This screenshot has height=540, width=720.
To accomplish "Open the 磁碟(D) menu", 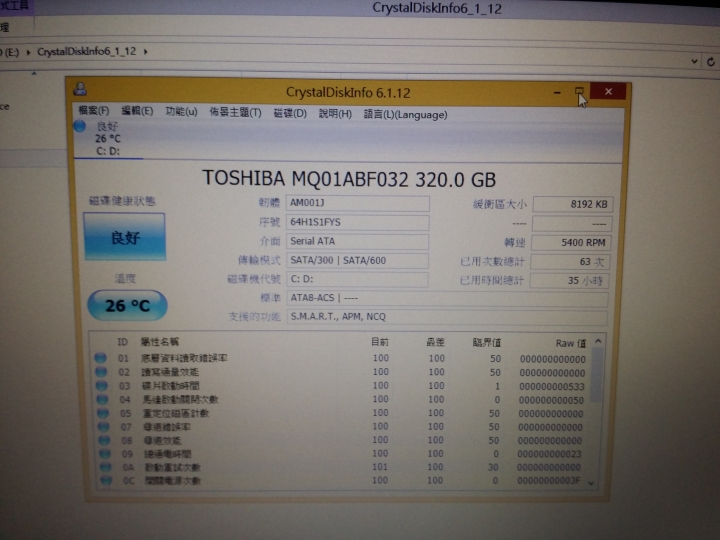I will pos(290,113).
